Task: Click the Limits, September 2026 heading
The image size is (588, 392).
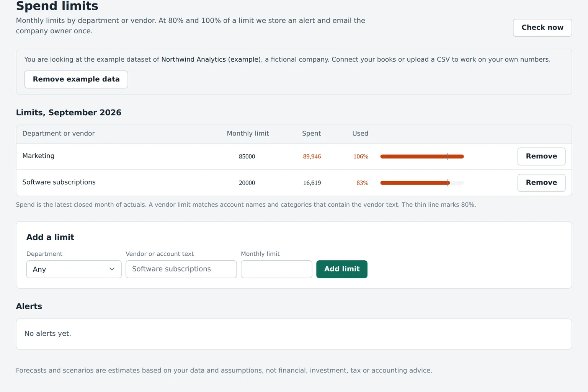Action: coord(69,113)
